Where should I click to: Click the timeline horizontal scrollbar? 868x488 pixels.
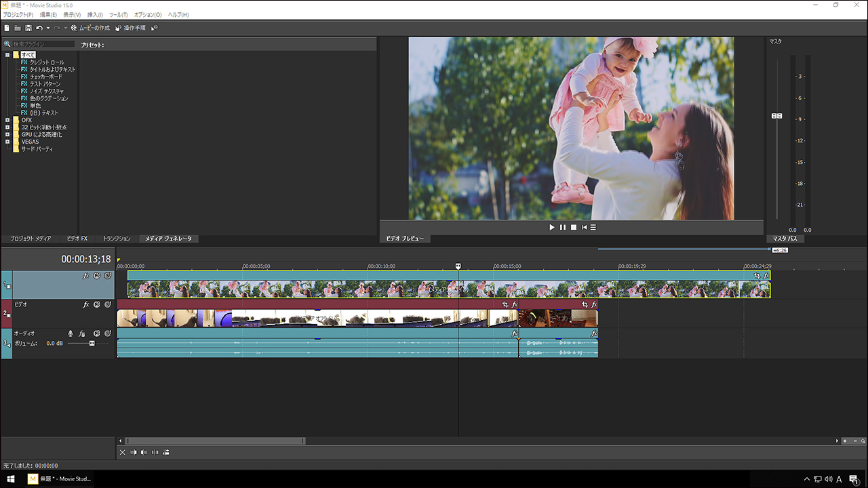coord(215,441)
